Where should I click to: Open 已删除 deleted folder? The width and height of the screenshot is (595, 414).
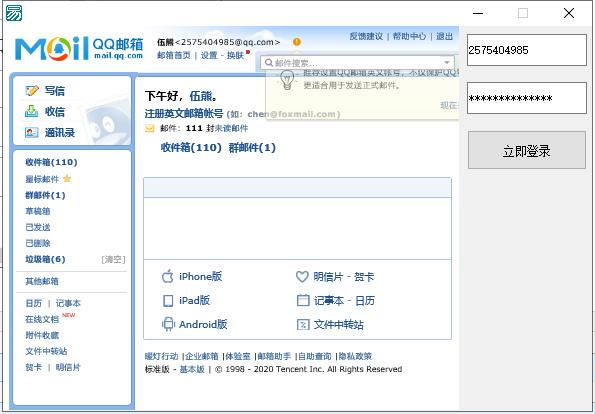point(38,243)
